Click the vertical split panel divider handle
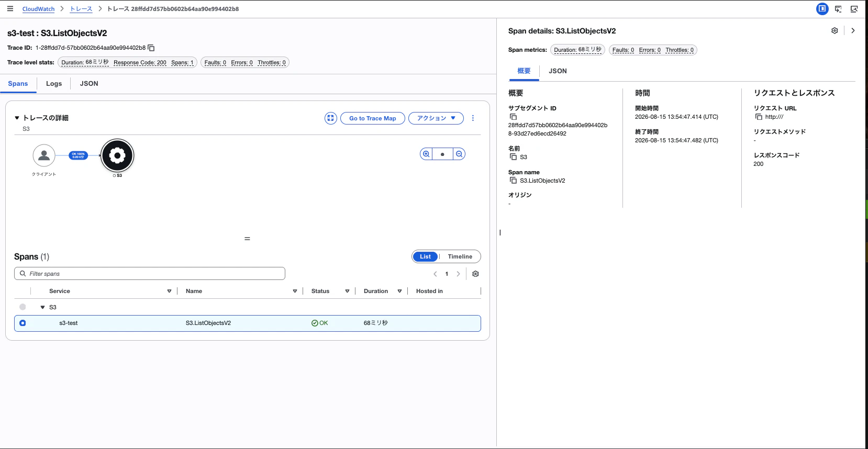The width and height of the screenshot is (868, 449). coord(500,232)
